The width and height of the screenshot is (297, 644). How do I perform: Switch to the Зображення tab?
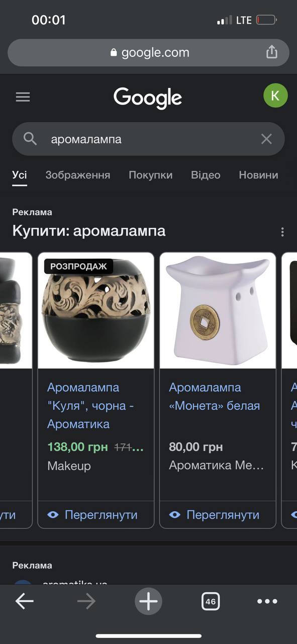78,175
